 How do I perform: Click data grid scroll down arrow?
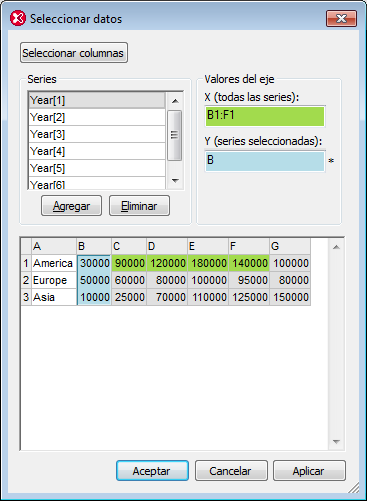pos(336,442)
